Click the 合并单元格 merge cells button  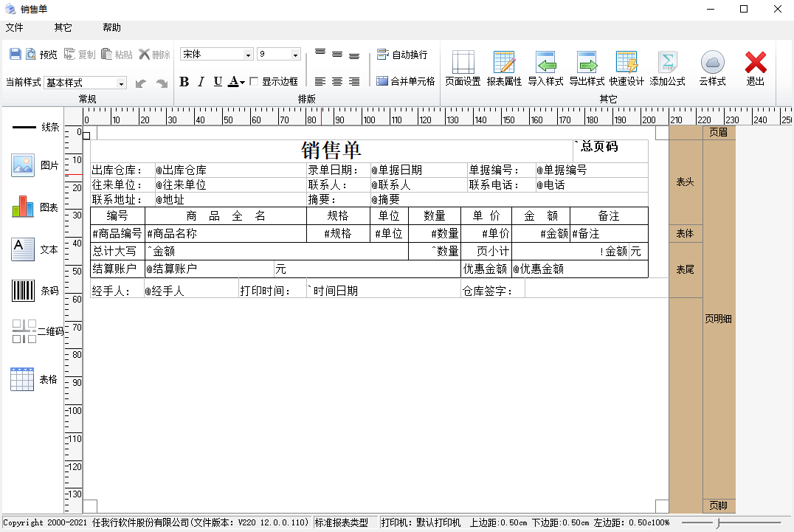[x=405, y=81]
